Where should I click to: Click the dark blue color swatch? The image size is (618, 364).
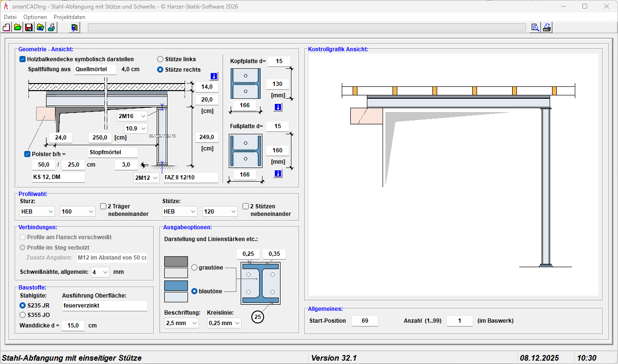(x=176, y=286)
